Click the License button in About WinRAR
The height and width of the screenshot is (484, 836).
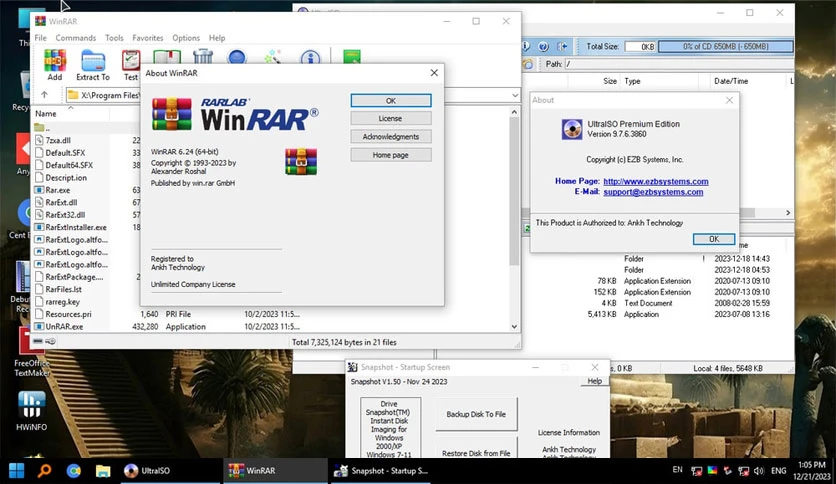(x=390, y=118)
